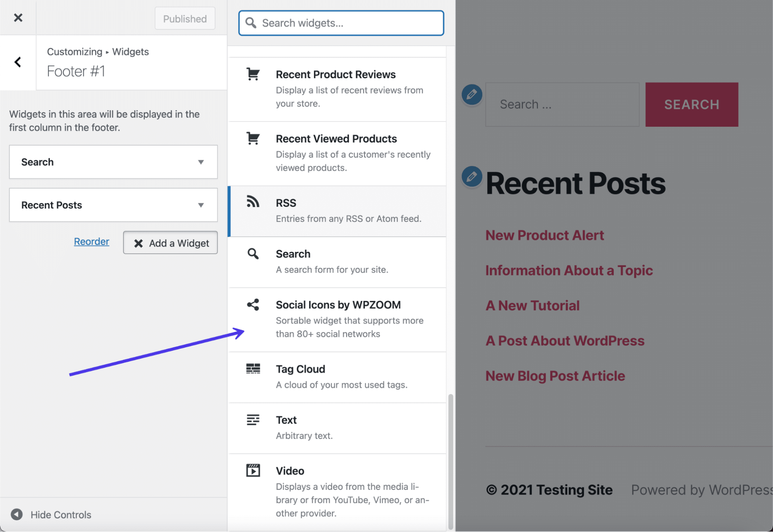773x532 pixels.
Task: Click back arrow to collapse widgets panel
Action: coord(17,61)
